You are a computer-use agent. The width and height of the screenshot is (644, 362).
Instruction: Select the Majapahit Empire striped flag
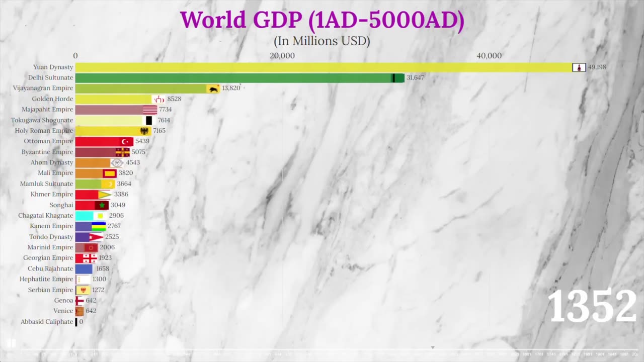click(150, 110)
